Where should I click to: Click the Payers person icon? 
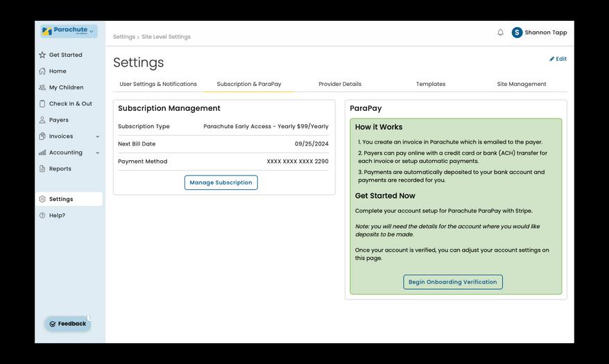[42, 120]
